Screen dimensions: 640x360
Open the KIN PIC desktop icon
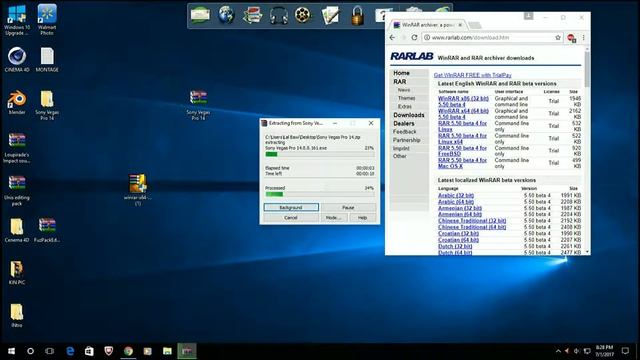[17, 273]
